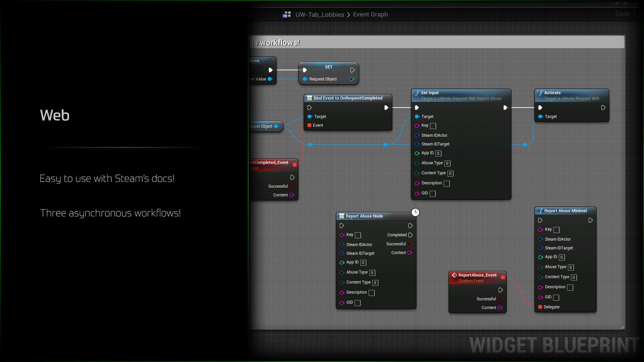Select the Event Graph breadcrumb tab
Screen dimensions: 644x362
click(x=370, y=14)
